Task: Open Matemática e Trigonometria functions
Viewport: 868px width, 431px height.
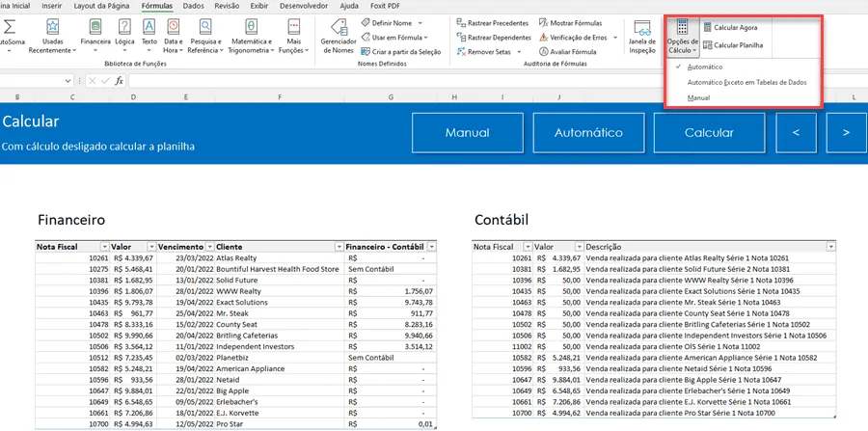Action: tap(252, 37)
